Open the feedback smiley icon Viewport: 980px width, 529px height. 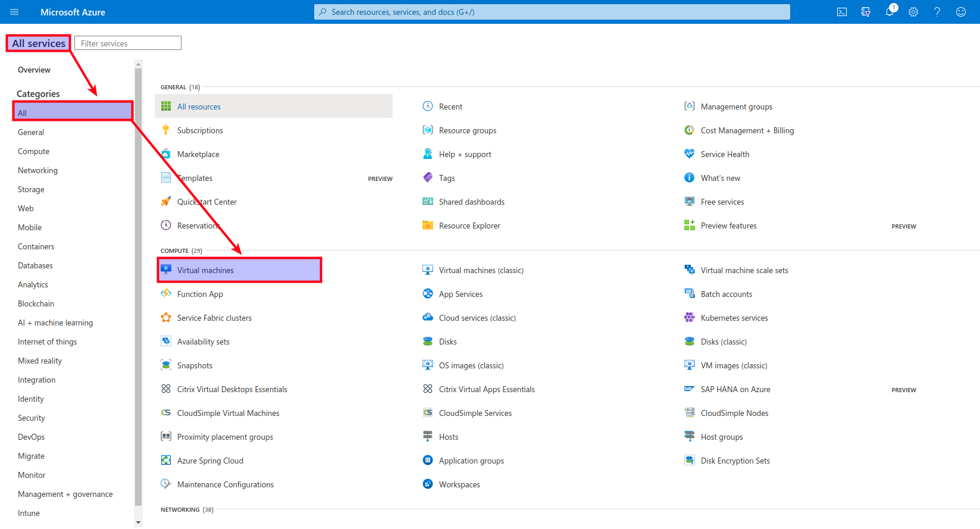coord(961,12)
